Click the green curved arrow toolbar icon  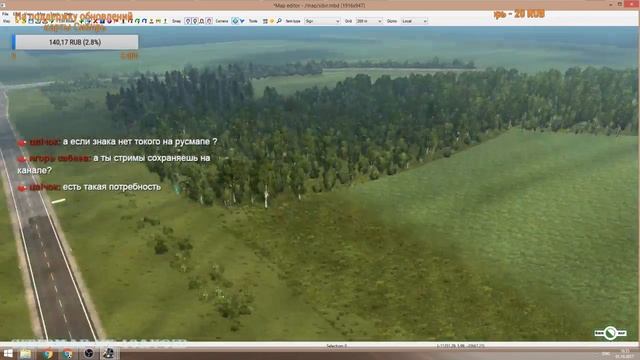(138, 21)
